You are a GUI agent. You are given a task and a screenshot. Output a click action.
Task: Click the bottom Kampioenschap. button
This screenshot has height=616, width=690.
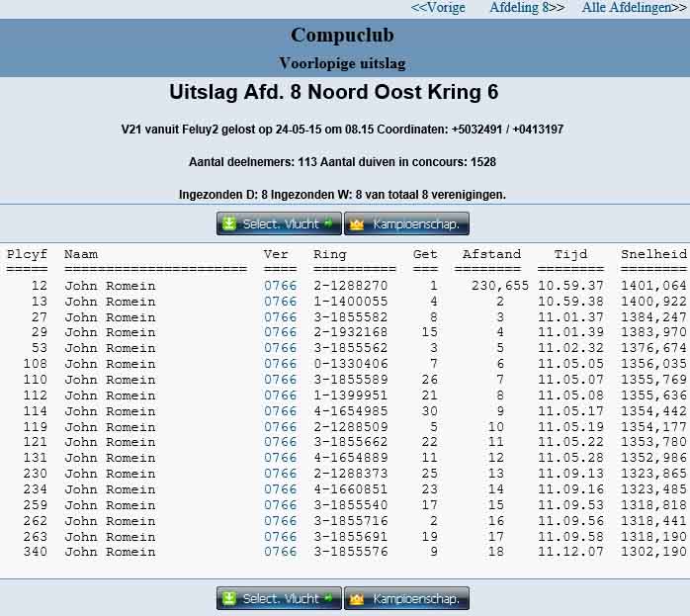[406, 598]
